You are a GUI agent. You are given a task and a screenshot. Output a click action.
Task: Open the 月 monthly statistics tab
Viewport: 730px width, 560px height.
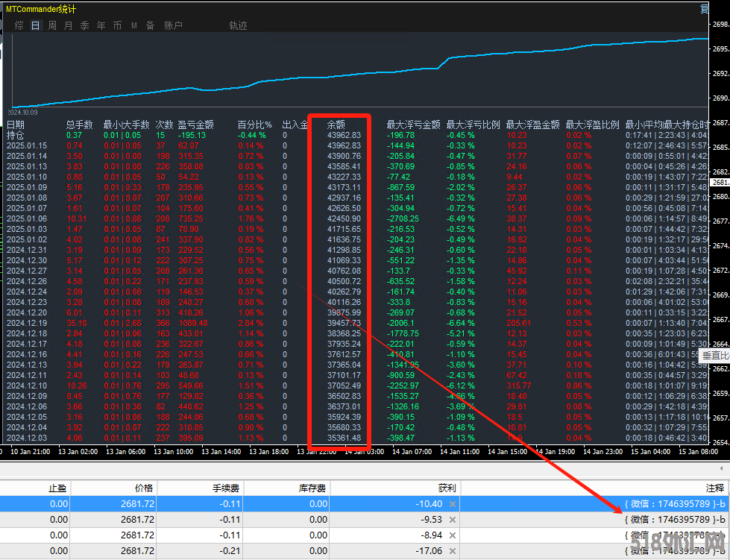pos(69,25)
